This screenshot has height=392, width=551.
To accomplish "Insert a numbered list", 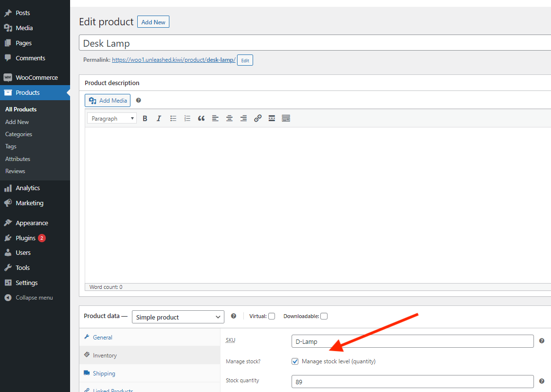I will [187, 118].
